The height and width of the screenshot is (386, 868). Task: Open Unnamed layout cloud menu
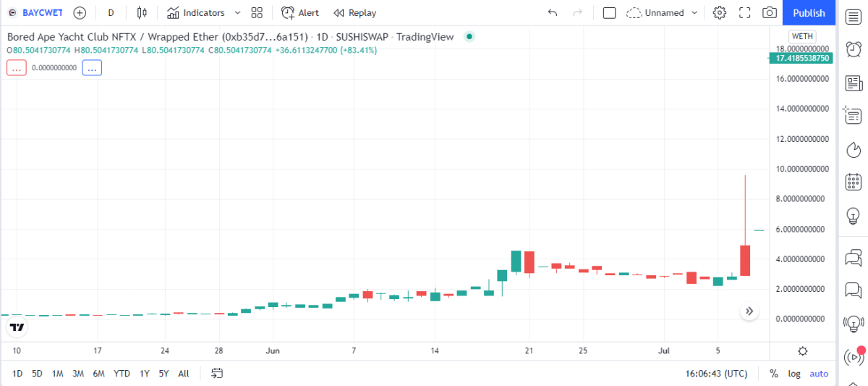pos(655,12)
